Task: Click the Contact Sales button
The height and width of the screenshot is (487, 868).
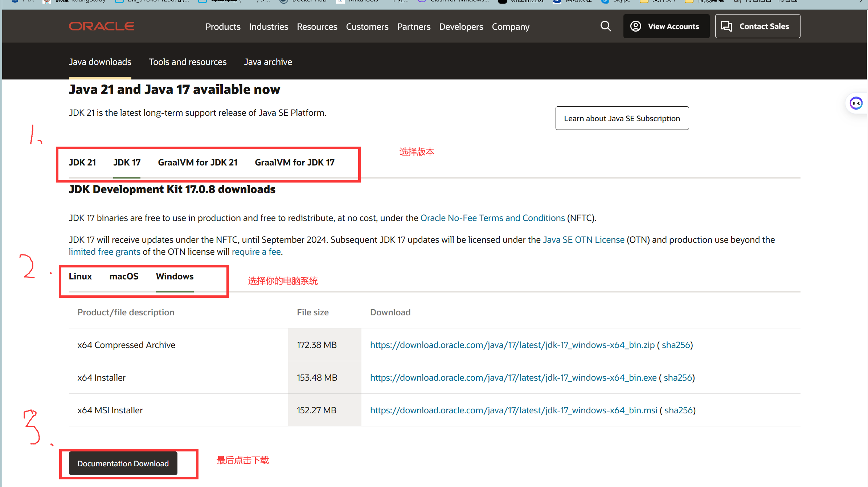Action: 757,26
